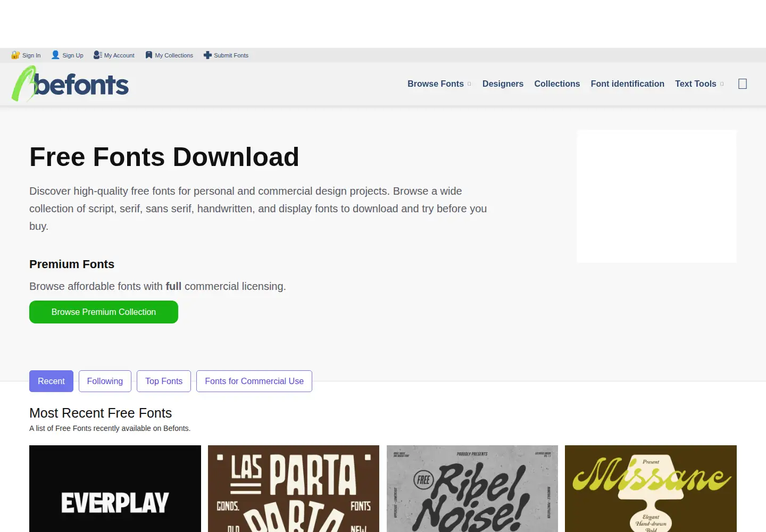
Task: Go to Font identification page
Action: click(627, 84)
